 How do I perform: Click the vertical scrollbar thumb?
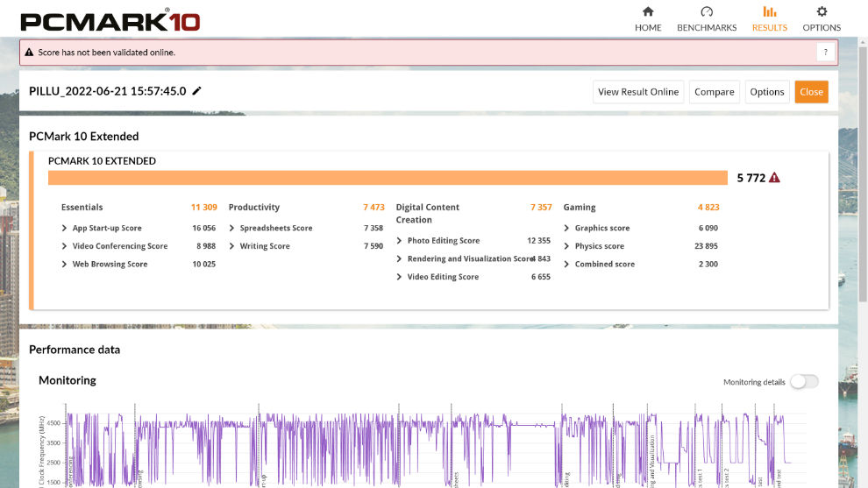[863, 174]
